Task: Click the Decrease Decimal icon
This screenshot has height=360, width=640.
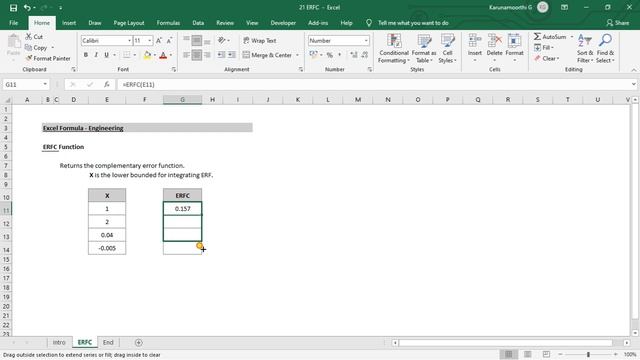Action: 364,55
